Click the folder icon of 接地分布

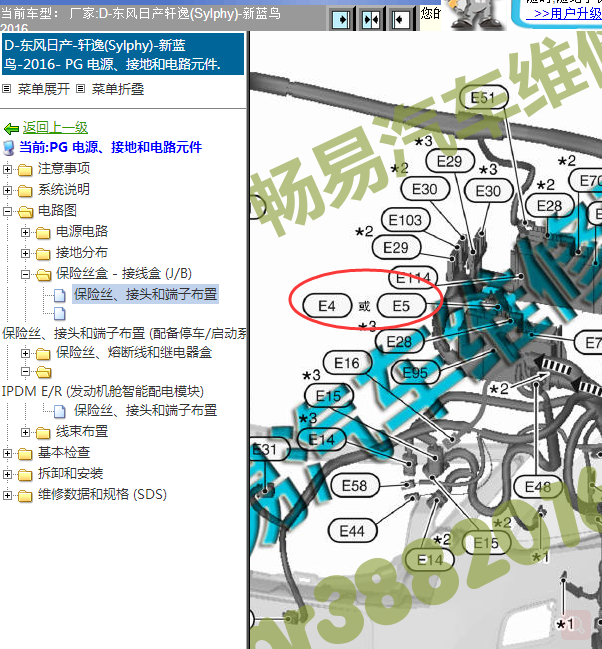(x=43, y=253)
